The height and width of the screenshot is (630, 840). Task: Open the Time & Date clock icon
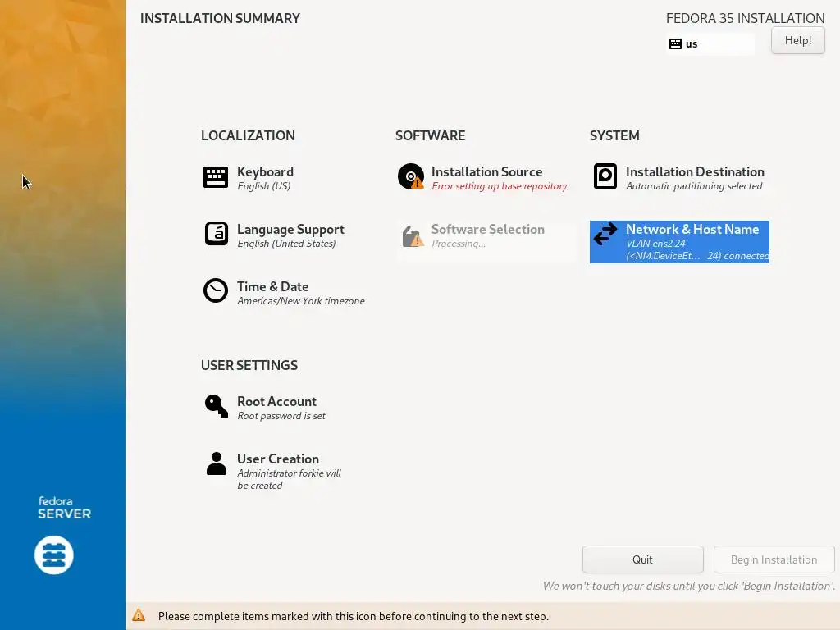click(x=216, y=290)
